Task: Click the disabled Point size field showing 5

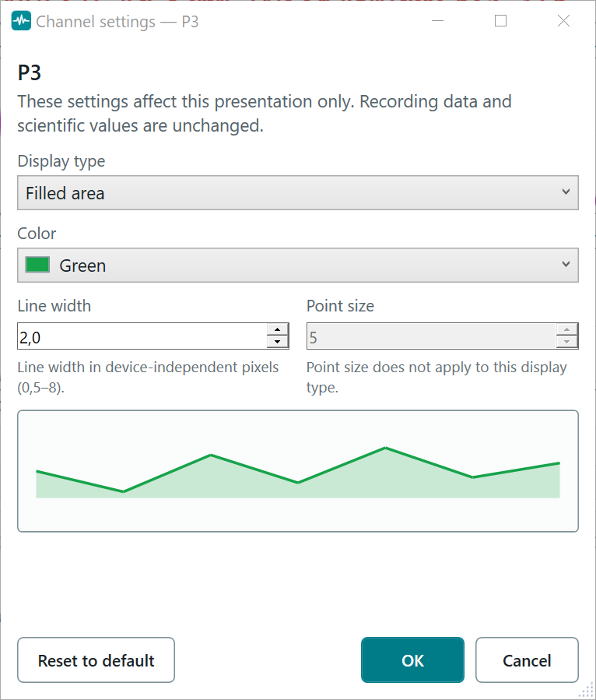Action: (431, 336)
